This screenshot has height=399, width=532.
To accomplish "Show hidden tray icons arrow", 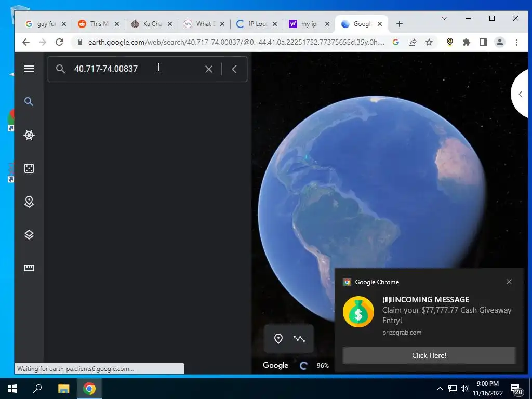I will pyautogui.click(x=440, y=389).
